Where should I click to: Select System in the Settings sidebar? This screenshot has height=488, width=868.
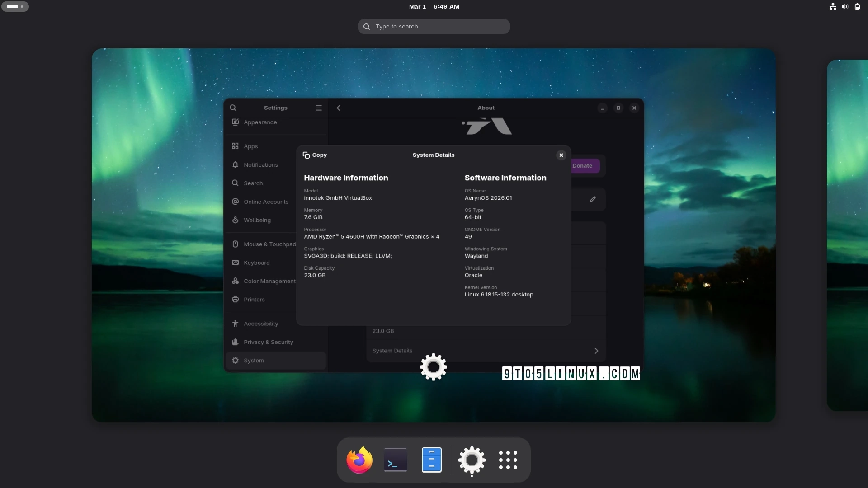(x=254, y=360)
